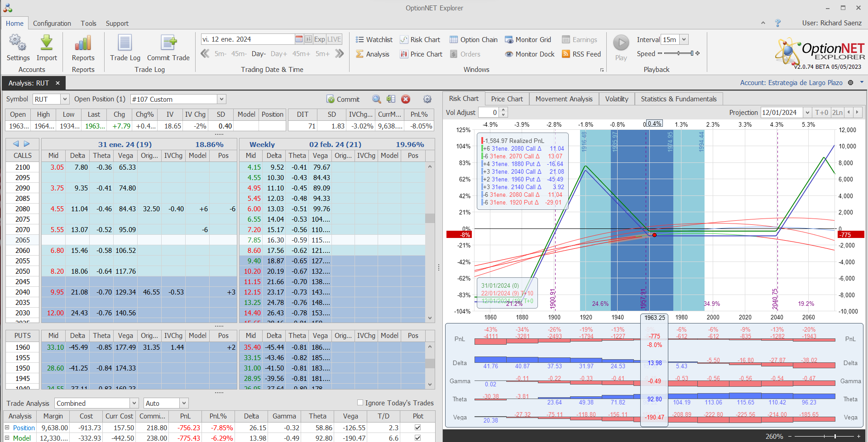Open the Interval 15m dropdown

pos(684,40)
